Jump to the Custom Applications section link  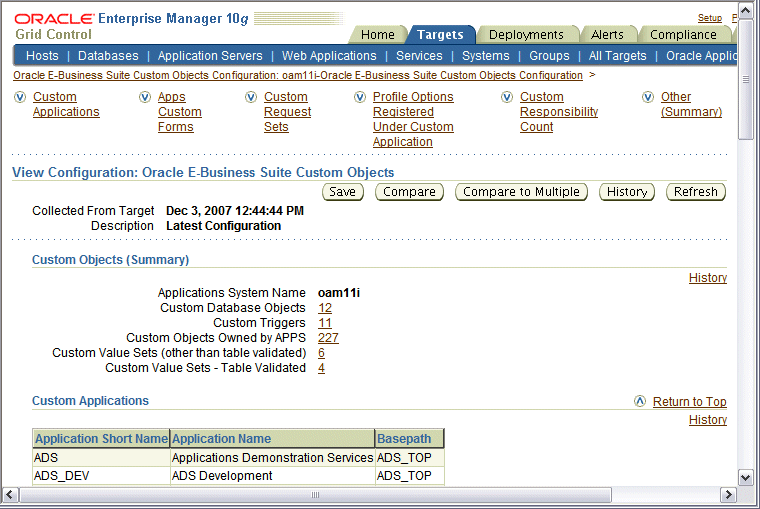[x=66, y=105]
